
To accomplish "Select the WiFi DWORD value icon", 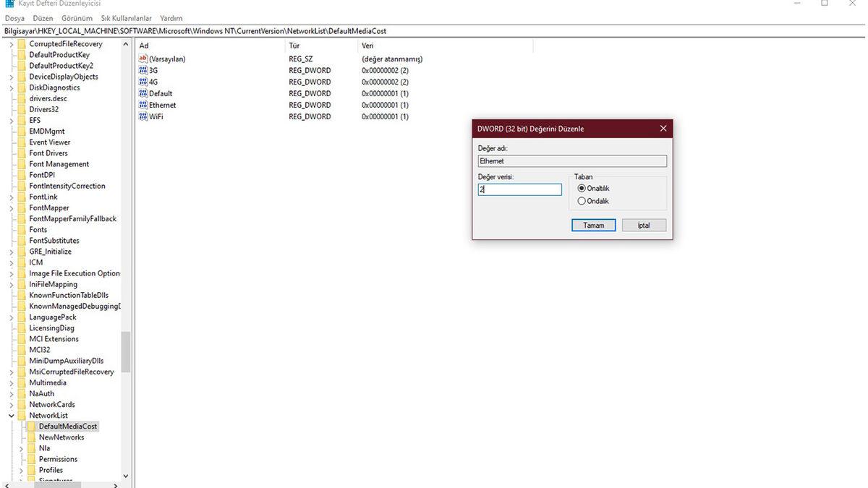I will [142, 116].
